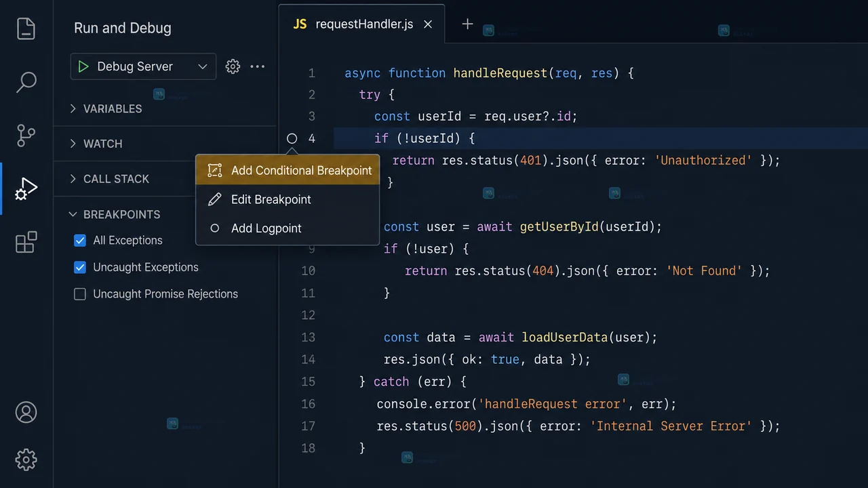The width and height of the screenshot is (868, 488).
Task: Open the debug panel ellipsis menu
Action: 258,66
